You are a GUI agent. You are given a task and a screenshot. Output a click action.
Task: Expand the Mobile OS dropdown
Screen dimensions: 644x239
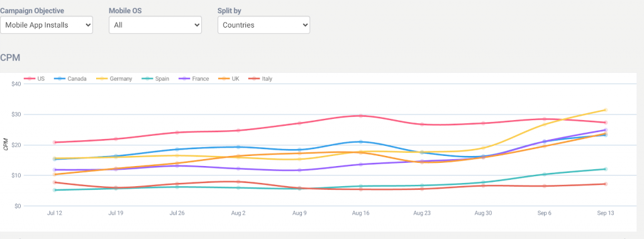click(x=155, y=25)
